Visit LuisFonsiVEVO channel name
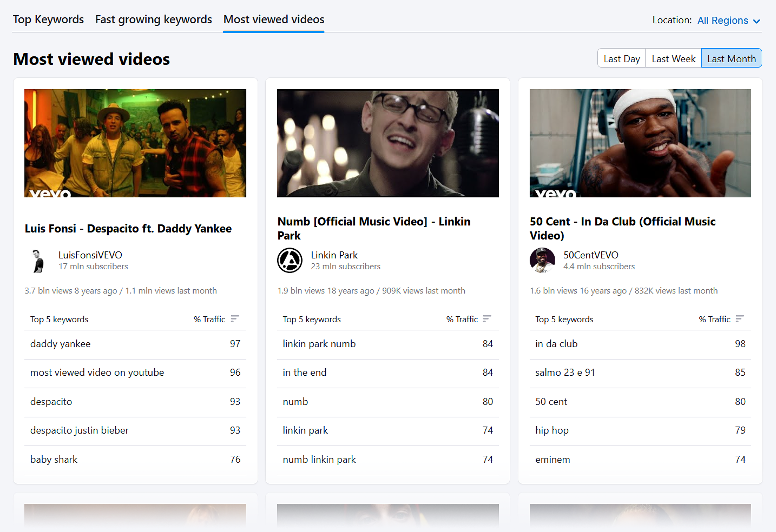Viewport: 776px width, 532px height. point(90,255)
